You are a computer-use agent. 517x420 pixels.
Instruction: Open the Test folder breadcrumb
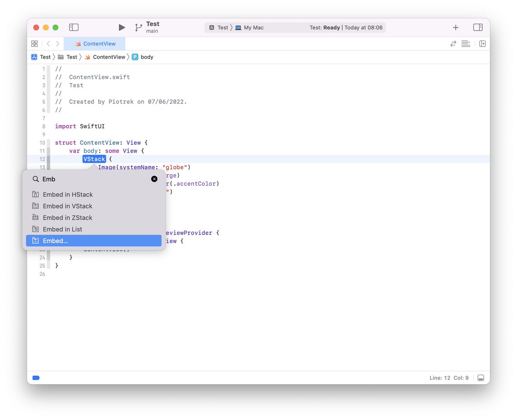click(x=67, y=57)
